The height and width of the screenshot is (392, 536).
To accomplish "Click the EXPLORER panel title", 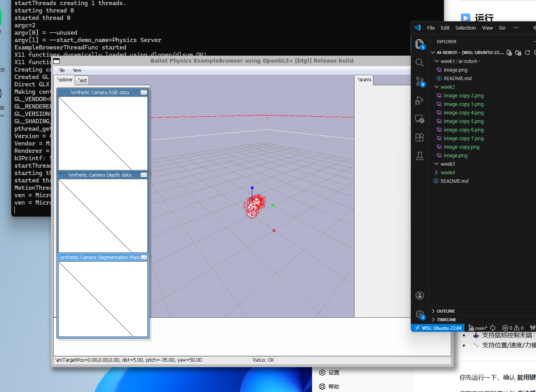I will 447,42.
